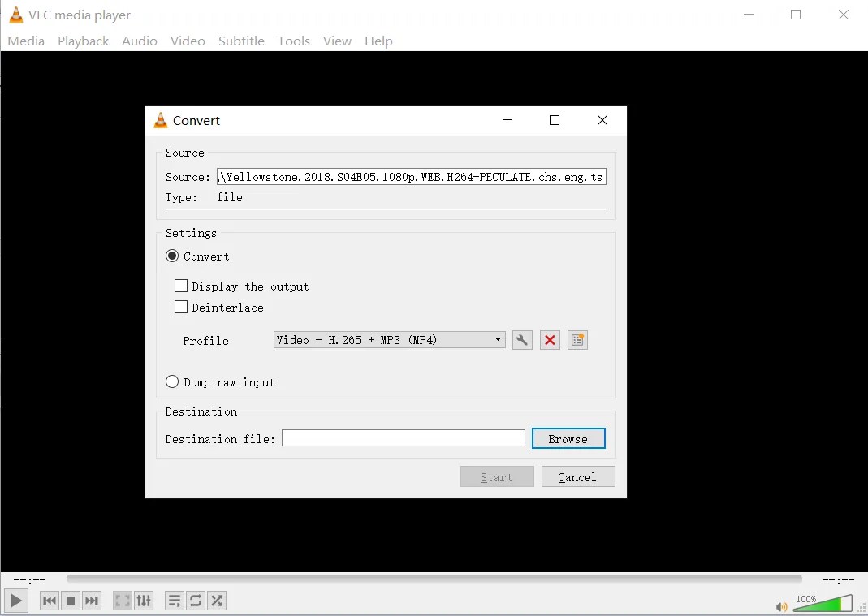Toggle the loop playback mode
The width and height of the screenshot is (868, 616).
[195, 601]
